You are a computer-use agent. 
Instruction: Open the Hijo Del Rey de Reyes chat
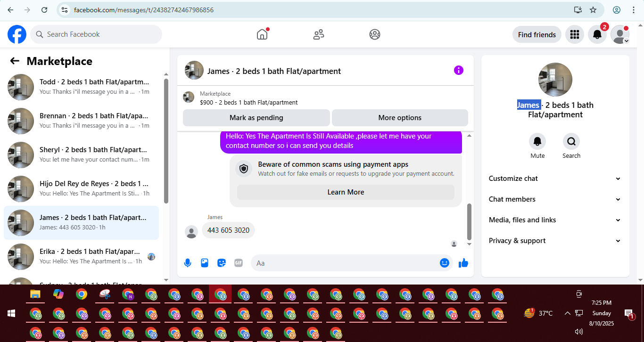coord(81,188)
